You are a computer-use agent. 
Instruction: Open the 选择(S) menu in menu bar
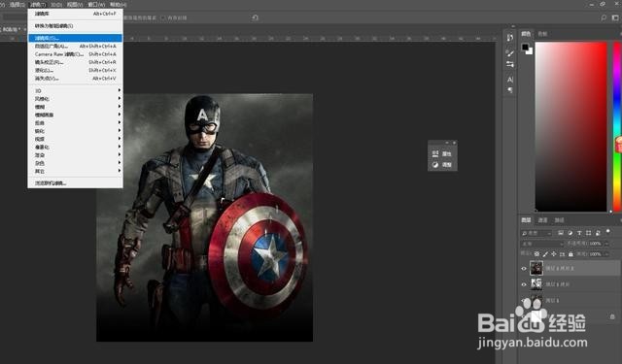coord(17,5)
